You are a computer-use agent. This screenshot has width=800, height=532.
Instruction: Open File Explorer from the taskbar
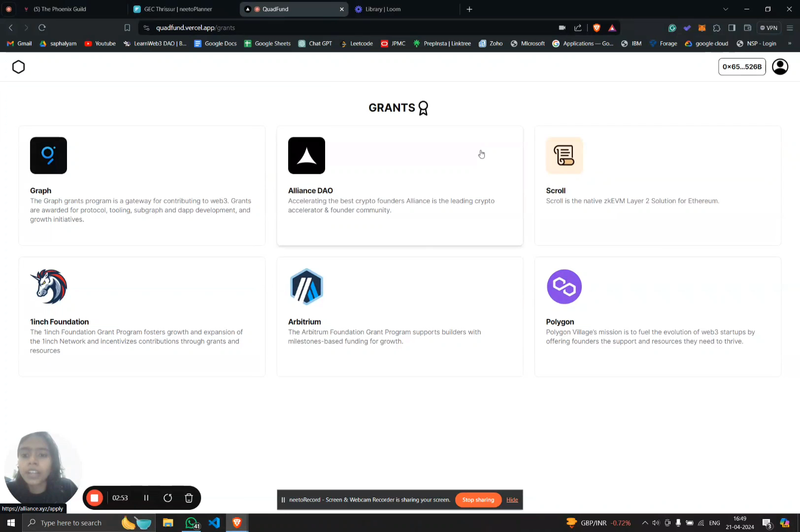click(x=168, y=523)
